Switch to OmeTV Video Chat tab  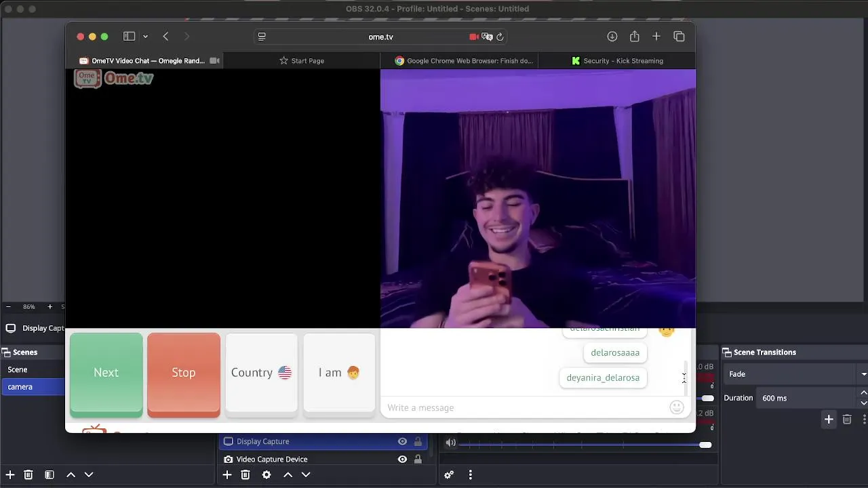[144, 61]
